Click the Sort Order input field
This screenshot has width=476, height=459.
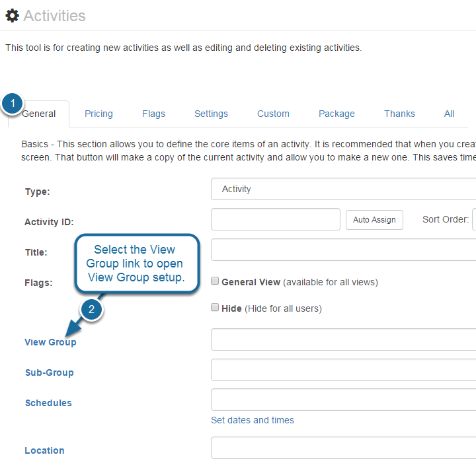coord(474,219)
